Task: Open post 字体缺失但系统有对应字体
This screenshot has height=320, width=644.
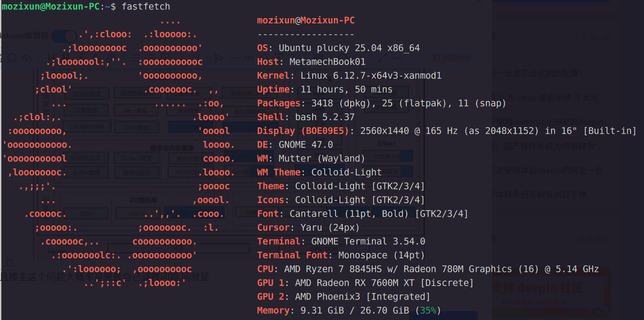Action: click(x=539, y=195)
